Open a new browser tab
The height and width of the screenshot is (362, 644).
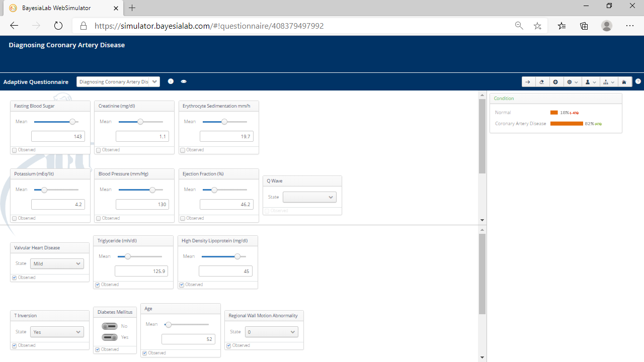pos(132,8)
